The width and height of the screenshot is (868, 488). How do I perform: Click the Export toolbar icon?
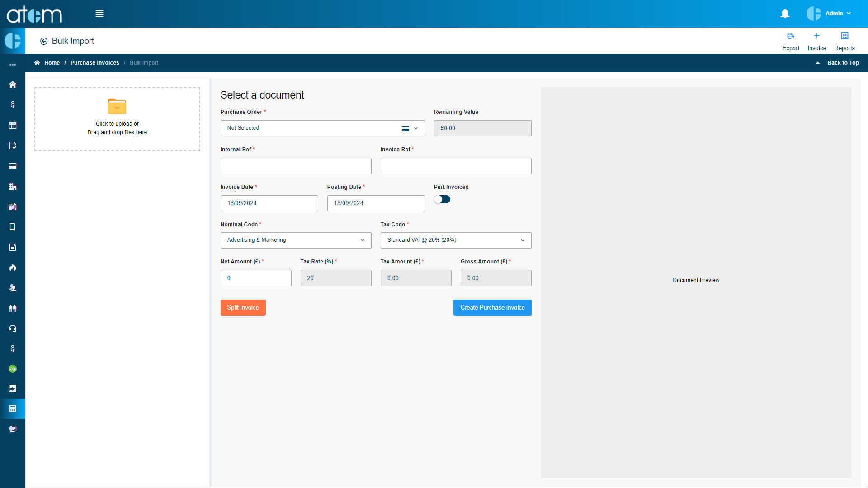pos(791,41)
